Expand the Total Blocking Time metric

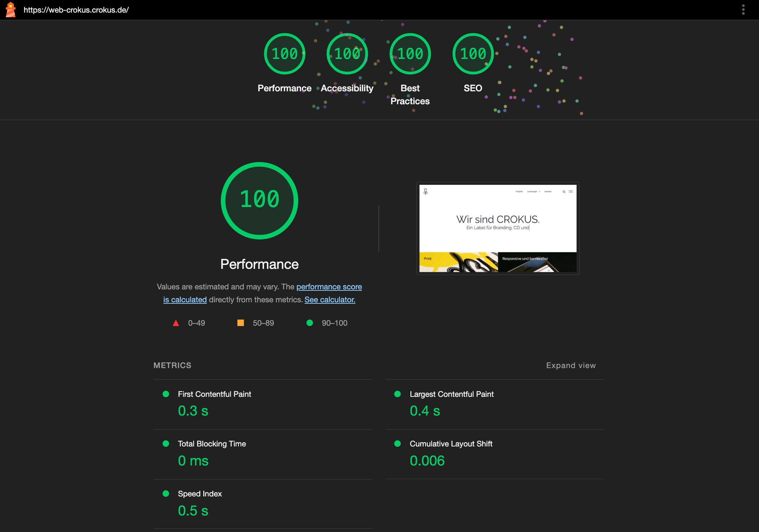[x=212, y=444]
